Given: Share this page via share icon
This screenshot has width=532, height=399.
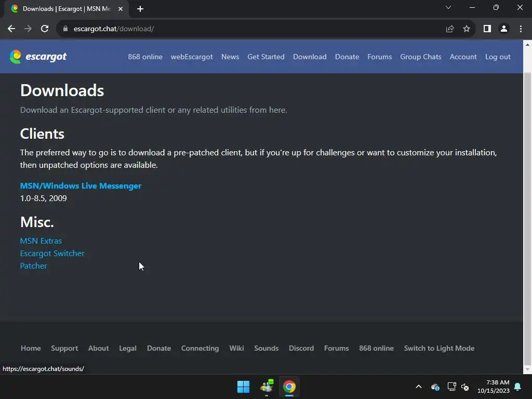Looking at the screenshot, I should [450, 29].
